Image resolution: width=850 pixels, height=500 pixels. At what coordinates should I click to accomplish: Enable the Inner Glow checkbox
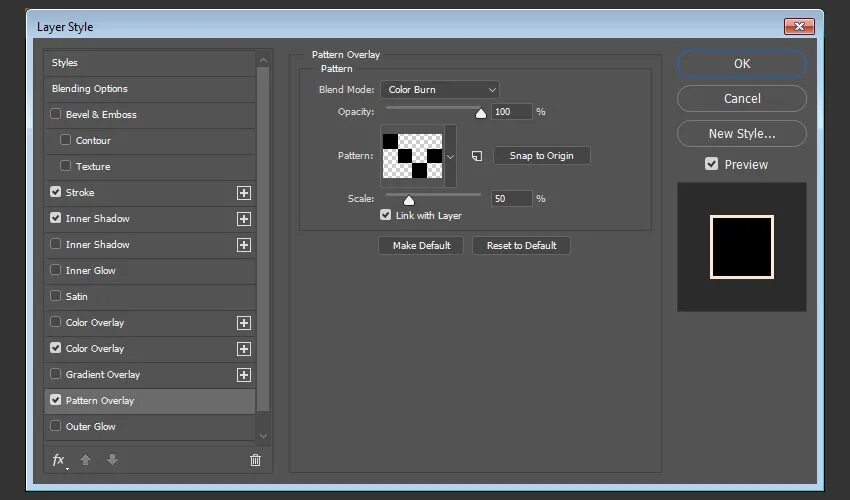[x=55, y=270]
